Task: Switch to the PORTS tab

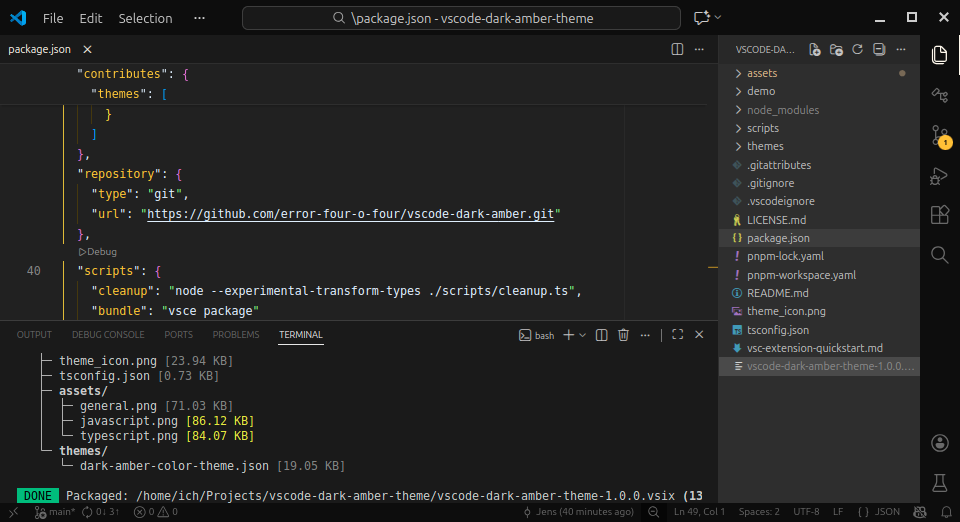Action: coord(178,335)
